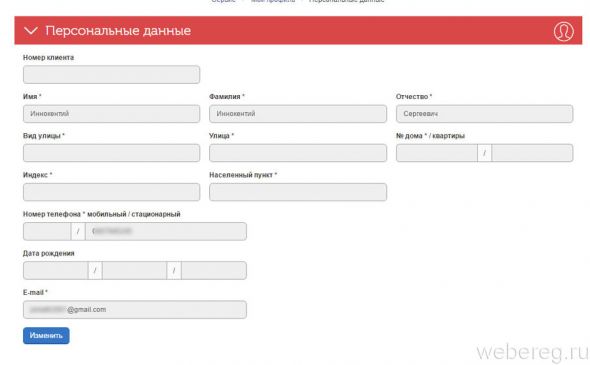This screenshot has height=365, width=590.
Task: Activate the Улица input field
Action: coord(298,153)
